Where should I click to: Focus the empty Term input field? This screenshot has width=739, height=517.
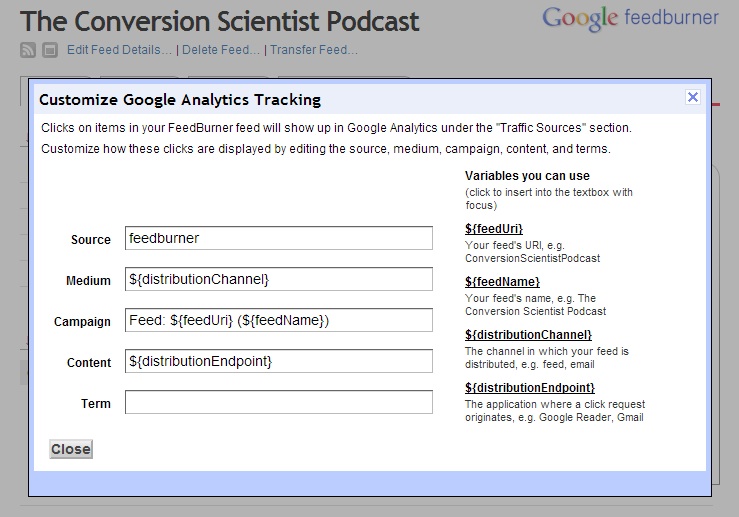(279, 402)
